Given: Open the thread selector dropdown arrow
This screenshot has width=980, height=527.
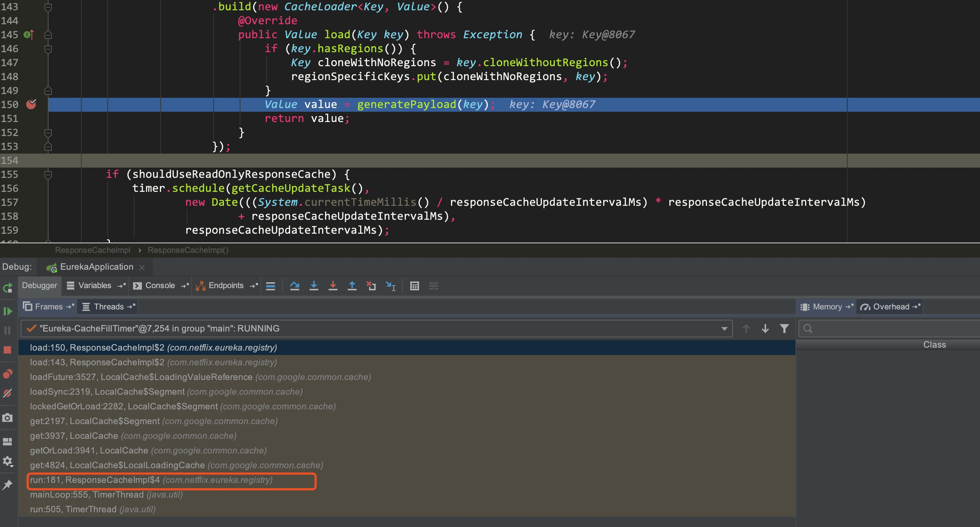Looking at the screenshot, I should (725, 329).
